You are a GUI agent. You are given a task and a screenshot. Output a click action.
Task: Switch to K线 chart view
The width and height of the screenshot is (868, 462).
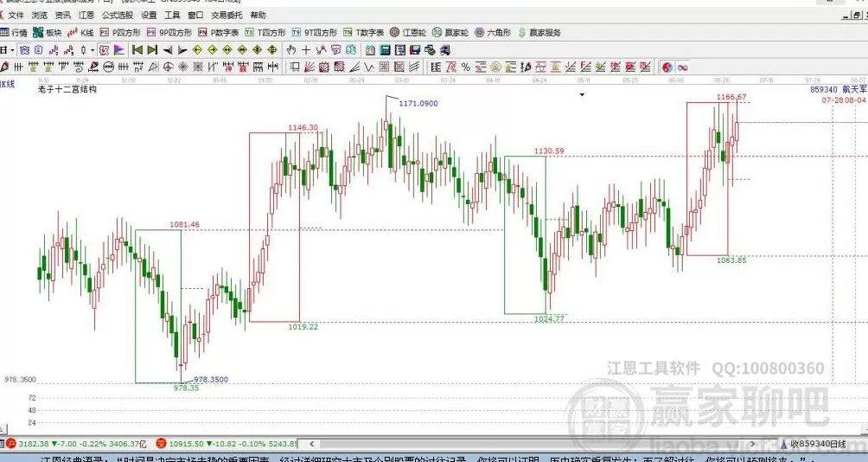tap(81, 32)
